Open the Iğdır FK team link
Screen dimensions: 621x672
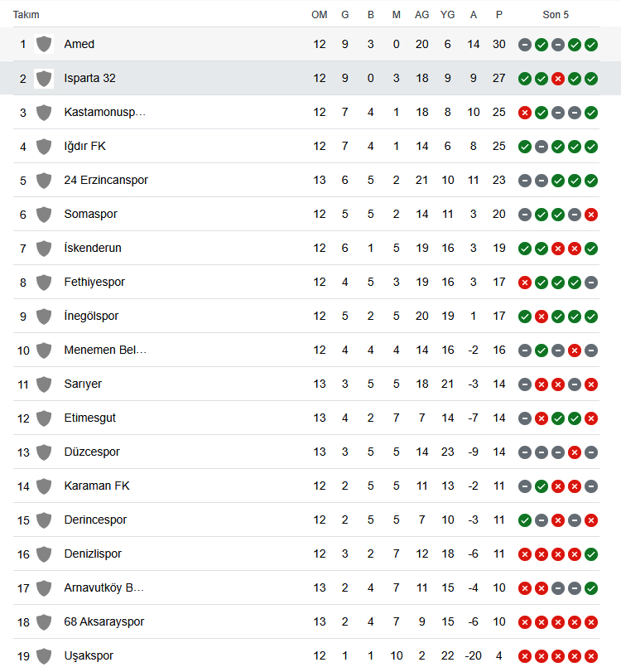tap(84, 146)
